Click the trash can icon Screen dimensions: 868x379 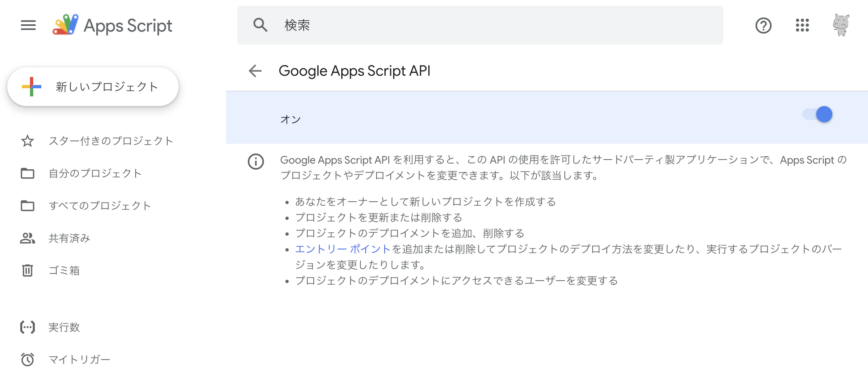(28, 270)
